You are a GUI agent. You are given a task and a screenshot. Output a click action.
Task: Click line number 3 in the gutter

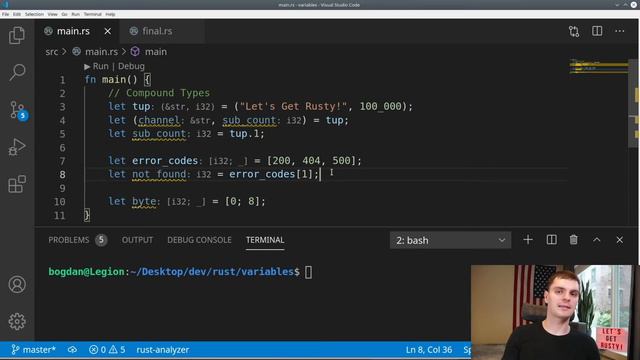[62, 107]
